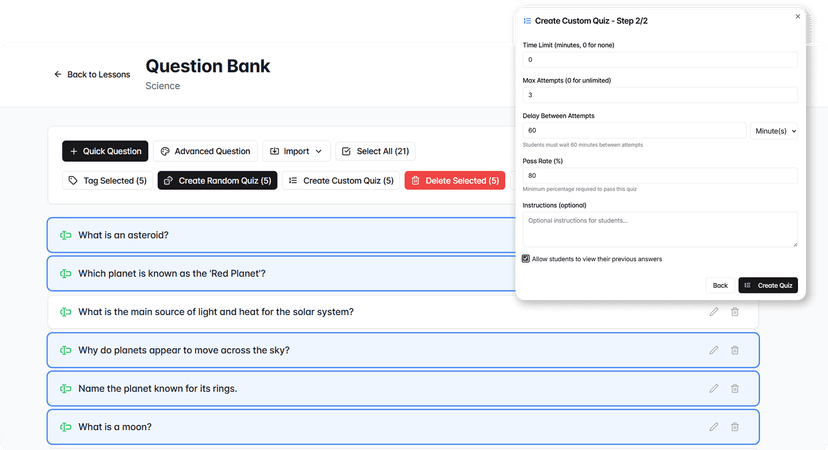
Task: Click the list icon on the Create Quiz button
Action: (748, 285)
